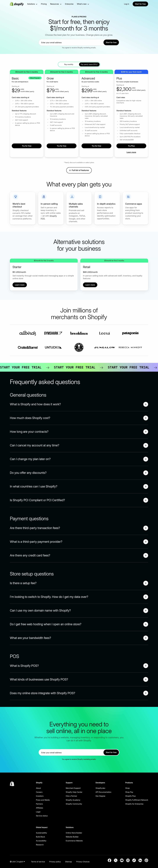
Task: Click Try Plus on the Plus plan
Action: click(x=131, y=146)
